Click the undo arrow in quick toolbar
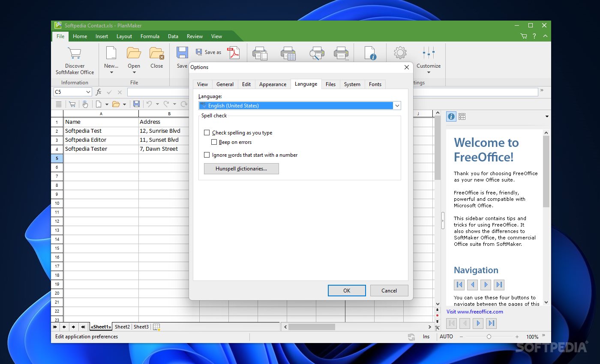Image resolution: width=600 pixels, height=364 pixels. pyautogui.click(x=149, y=104)
